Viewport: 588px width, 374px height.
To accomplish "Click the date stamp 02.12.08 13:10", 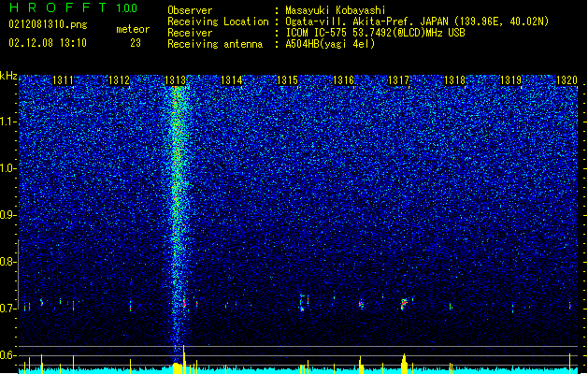I will click(48, 43).
